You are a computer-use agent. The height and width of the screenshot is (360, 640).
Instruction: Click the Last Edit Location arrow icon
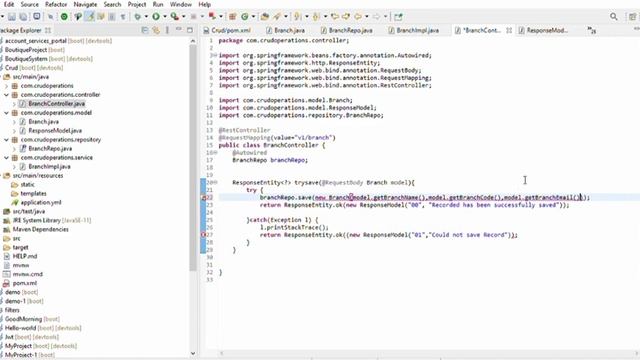335,17
